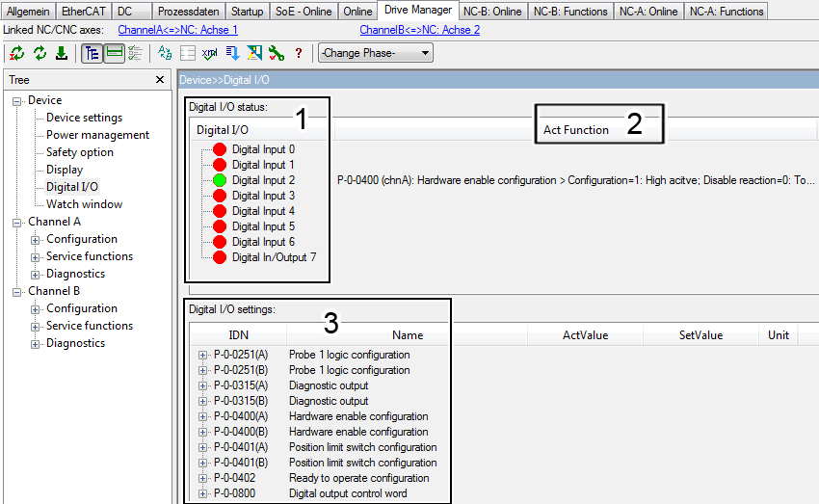This screenshot has height=504, width=819.
Task: Switch to the NC-B: Functions tab
Action: [x=570, y=12]
